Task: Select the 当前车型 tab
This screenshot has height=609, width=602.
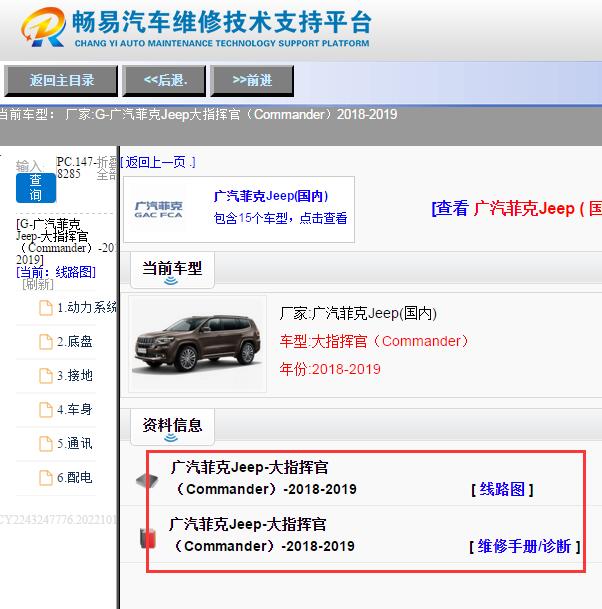Action: (172, 270)
